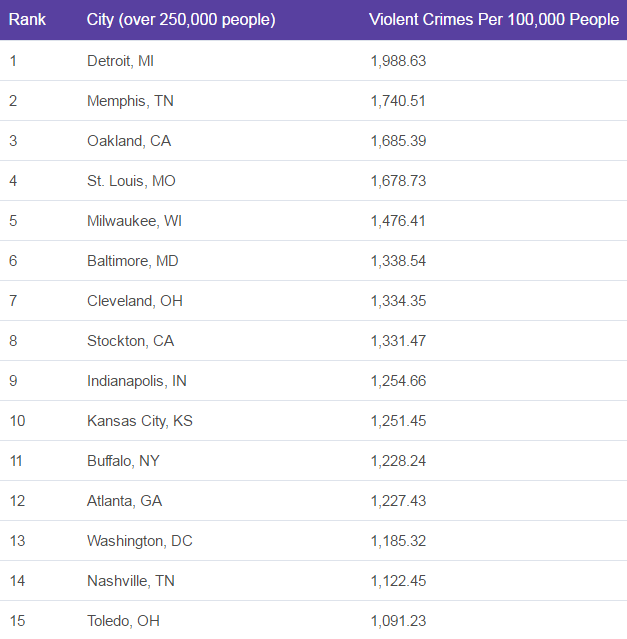Click the St. Louis, MO entry

131,181
